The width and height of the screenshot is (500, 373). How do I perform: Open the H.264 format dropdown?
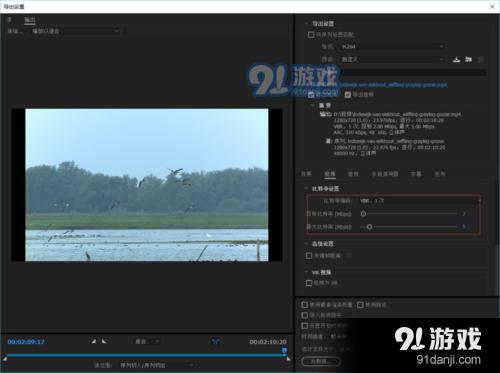[393, 47]
